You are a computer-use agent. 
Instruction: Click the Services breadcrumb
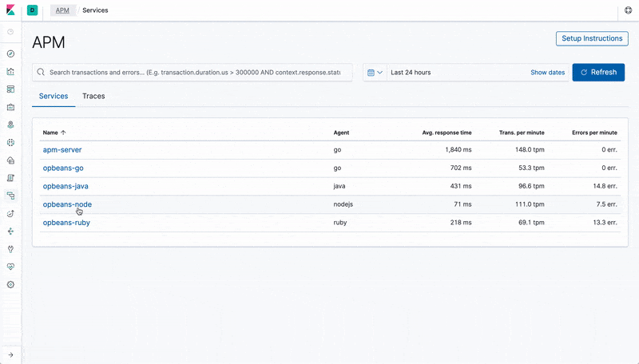click(x=95, y=10)
